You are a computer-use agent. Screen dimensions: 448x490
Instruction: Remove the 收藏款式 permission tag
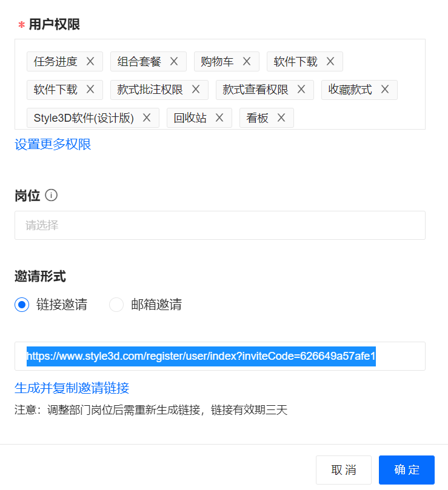point(385,90)
